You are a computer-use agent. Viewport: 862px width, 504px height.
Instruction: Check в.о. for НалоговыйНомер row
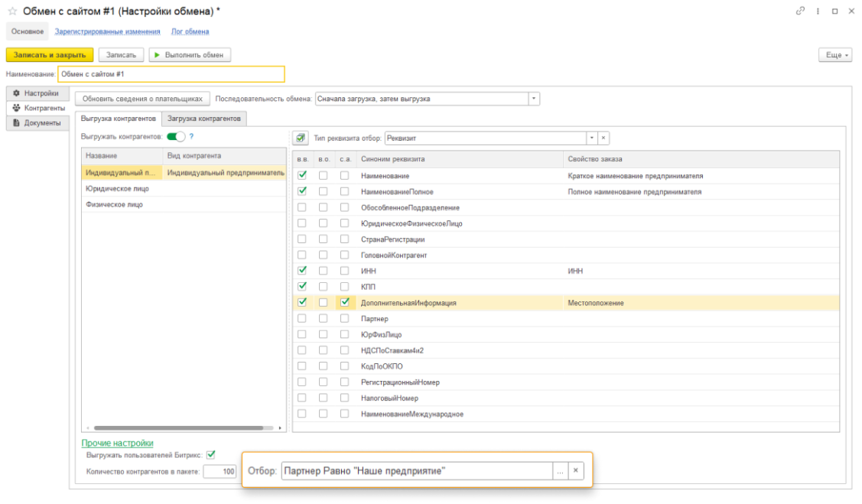(x=324, y=398)
